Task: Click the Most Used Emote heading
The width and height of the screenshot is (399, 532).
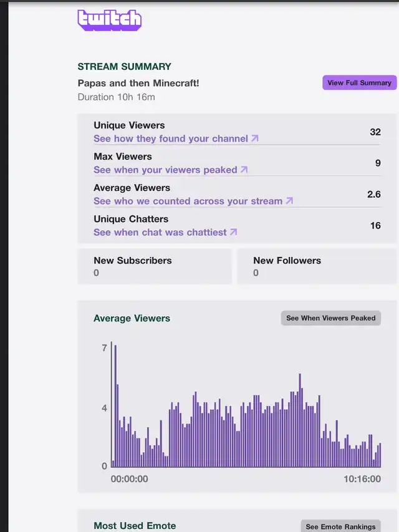Action: point(135,526)
